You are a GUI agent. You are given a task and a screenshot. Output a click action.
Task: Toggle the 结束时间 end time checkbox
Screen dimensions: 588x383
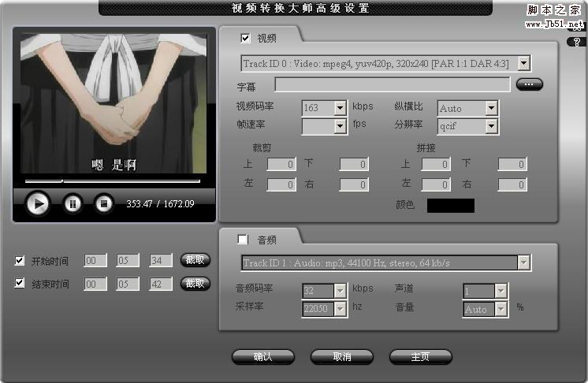click(x=19, y=283)
